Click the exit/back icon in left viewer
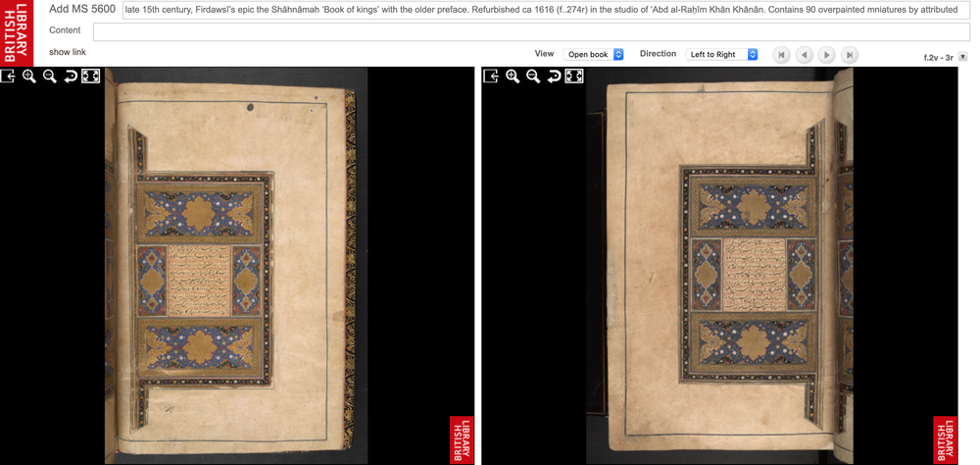 pyautogui.click(x=8, y=77)
